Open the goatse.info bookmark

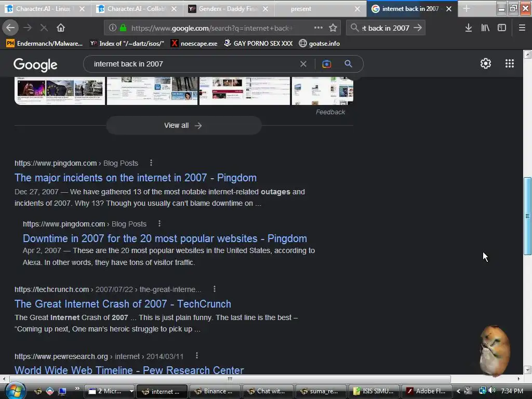point(320,44)
